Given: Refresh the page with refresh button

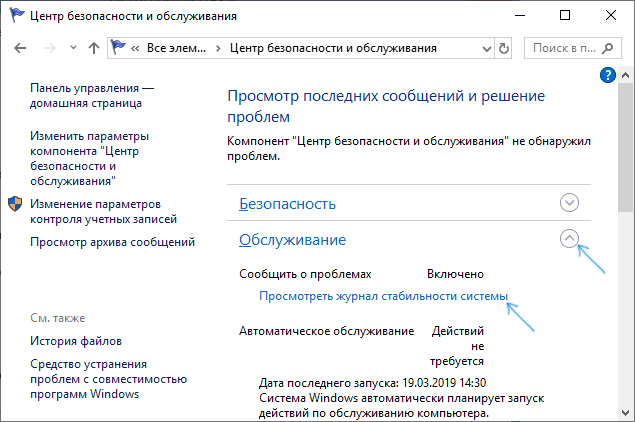Looking at the screenshot, I should (x=503, y=49).
